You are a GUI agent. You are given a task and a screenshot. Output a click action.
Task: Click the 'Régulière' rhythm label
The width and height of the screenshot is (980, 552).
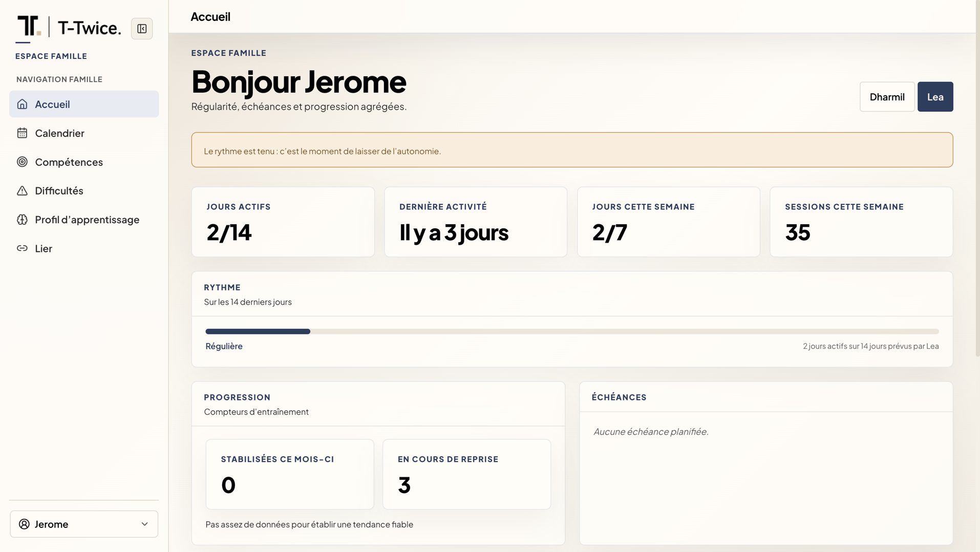224,346
